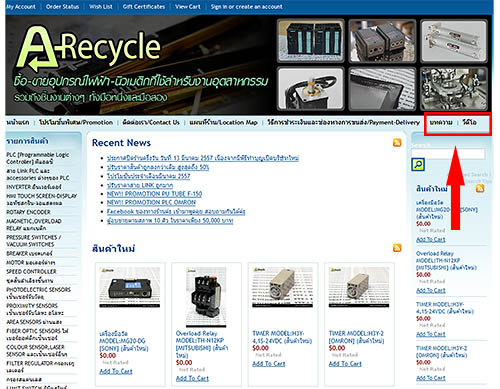Open PHOTOELECTRIC SENSORS category

point(39,293)
